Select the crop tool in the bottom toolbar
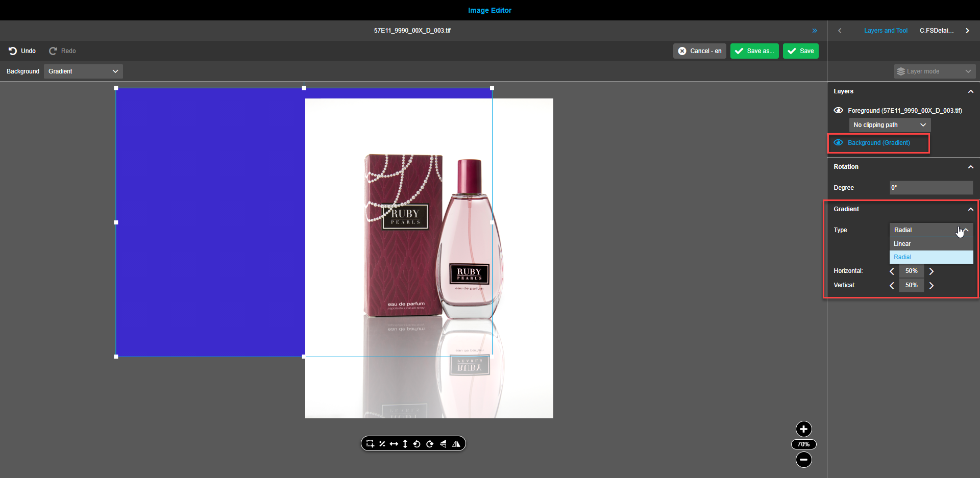Viewport: 980px width, 478px height. (x=370, y=443)
